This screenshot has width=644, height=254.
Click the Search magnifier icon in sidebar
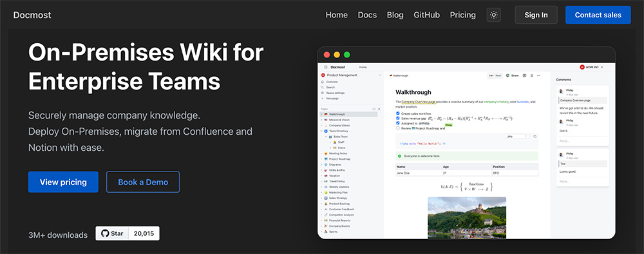coord(323,87)
